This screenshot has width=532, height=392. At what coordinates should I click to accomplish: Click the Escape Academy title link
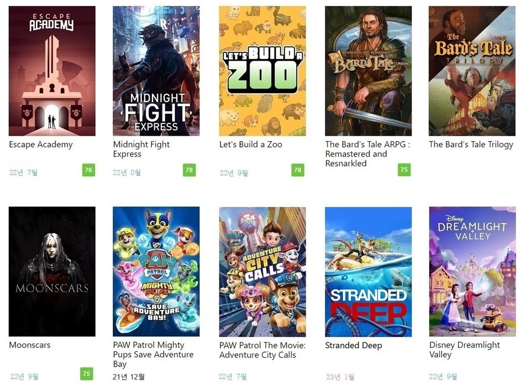pyautogui.click(x=41, y=145)
